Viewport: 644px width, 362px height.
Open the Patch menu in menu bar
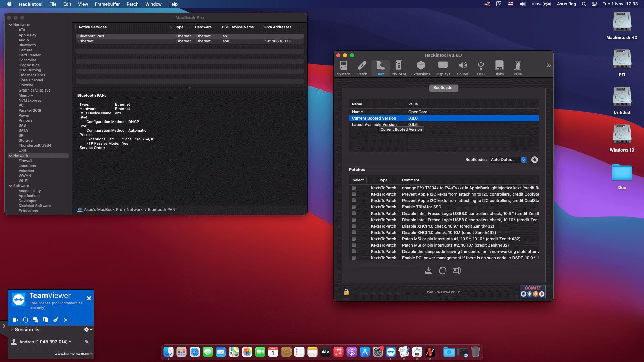[132, 4]
